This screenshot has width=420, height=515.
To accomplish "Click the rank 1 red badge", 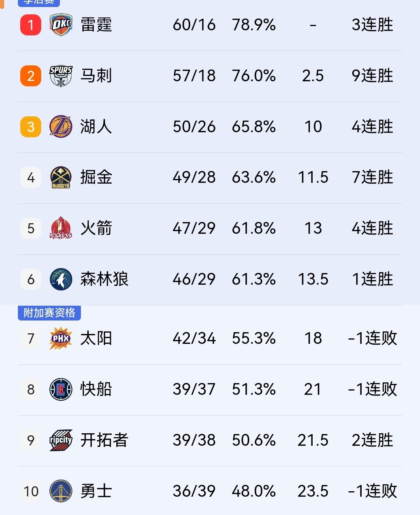I will 30,24.
